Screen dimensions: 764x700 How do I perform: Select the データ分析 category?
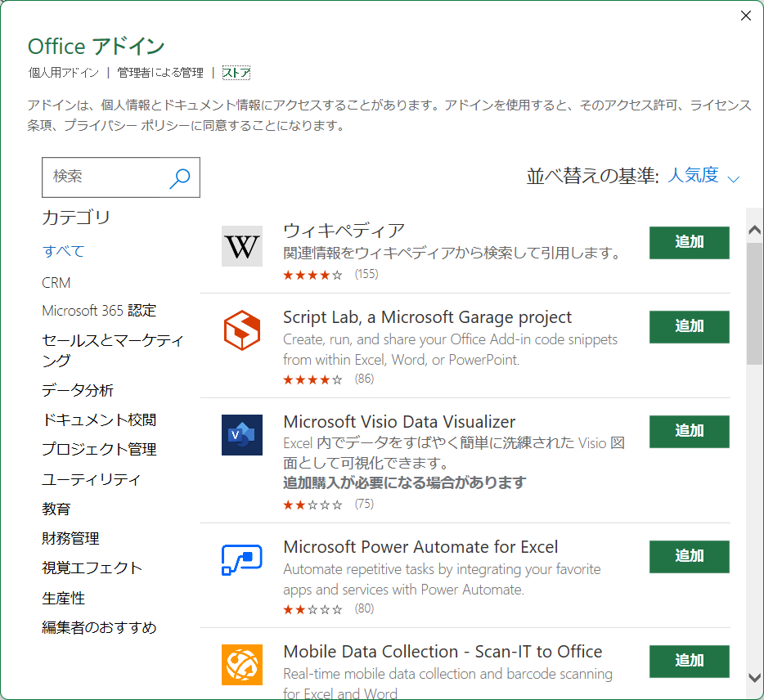click(78, 390)
